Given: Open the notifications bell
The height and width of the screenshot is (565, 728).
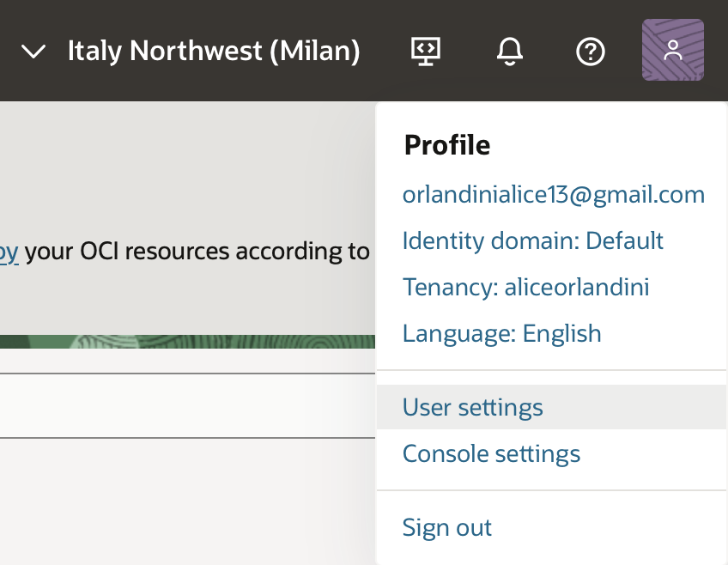Looking at the screenshot, I should click(x=510, y=52).
